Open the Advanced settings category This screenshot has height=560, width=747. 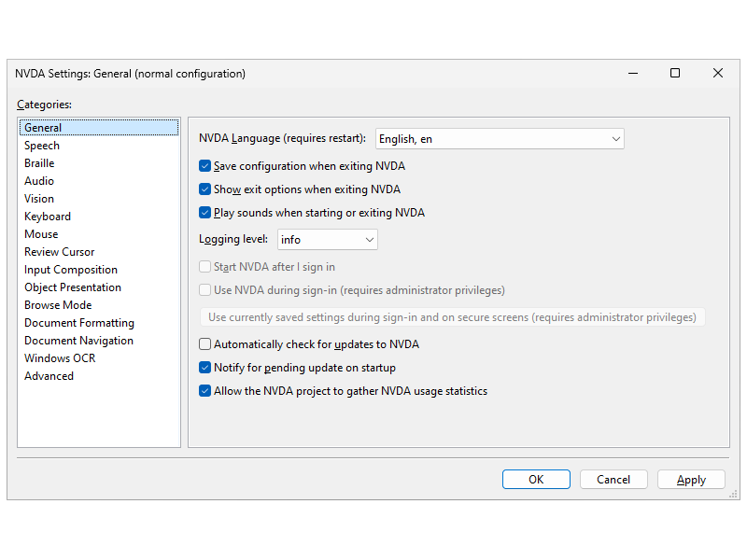coord(49,376)
